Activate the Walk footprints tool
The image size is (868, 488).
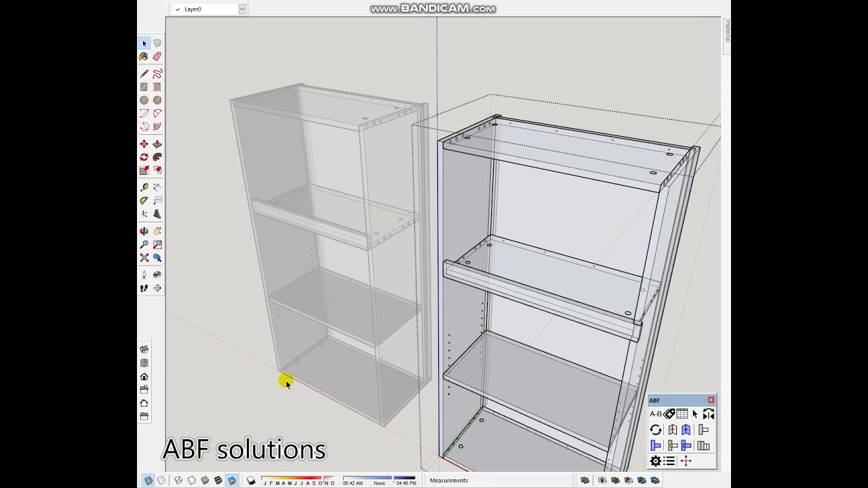click(x=144, y=288)
